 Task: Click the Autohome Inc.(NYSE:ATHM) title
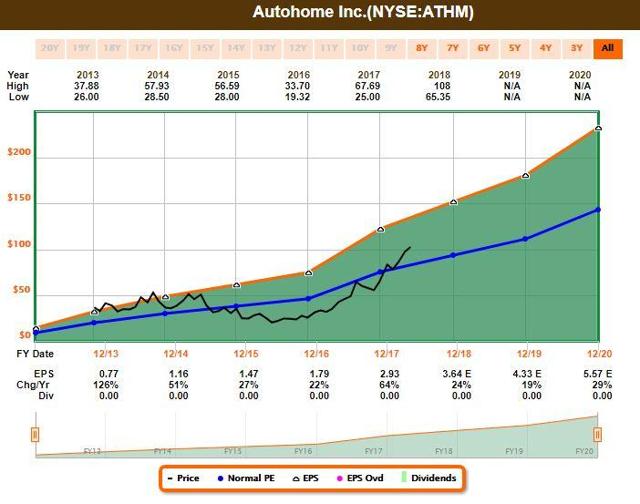click(363, 12)
